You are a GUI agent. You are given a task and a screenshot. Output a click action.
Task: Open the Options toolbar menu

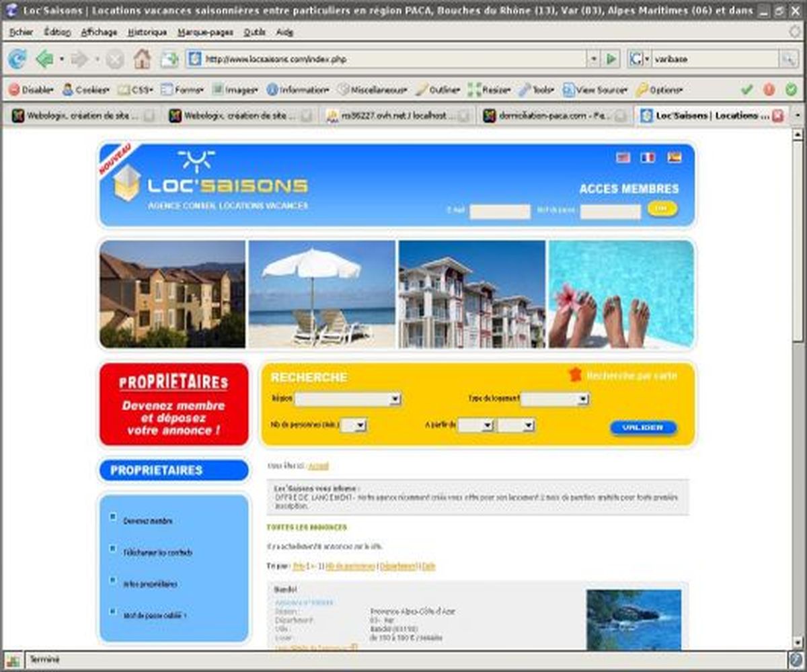(659, 89)
